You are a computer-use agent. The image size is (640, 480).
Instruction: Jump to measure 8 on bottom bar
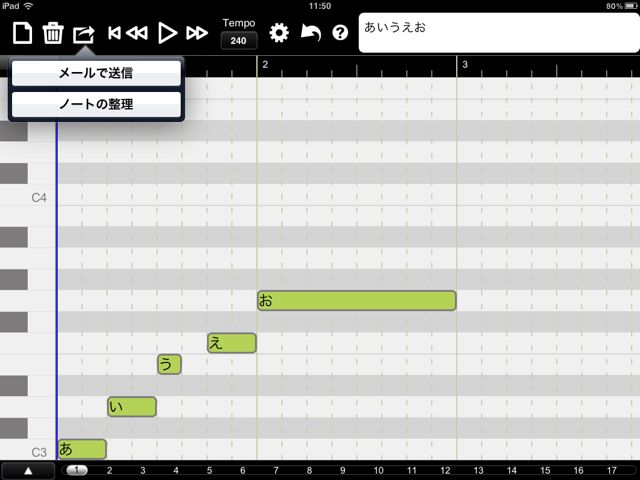[x=309, y=470]
